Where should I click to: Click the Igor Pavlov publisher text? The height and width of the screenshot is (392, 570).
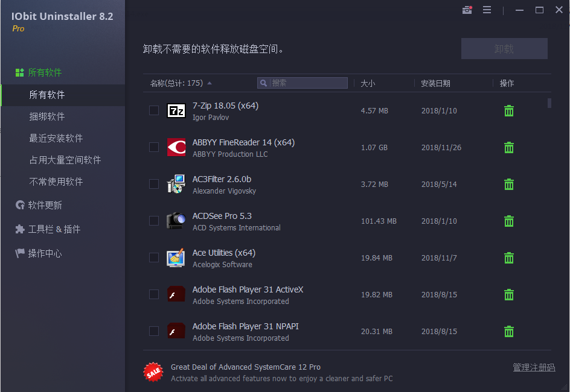tap(211, 118)
